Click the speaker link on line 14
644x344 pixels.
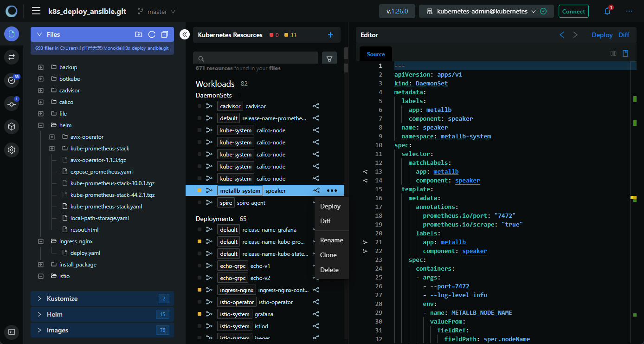(467, 181)
